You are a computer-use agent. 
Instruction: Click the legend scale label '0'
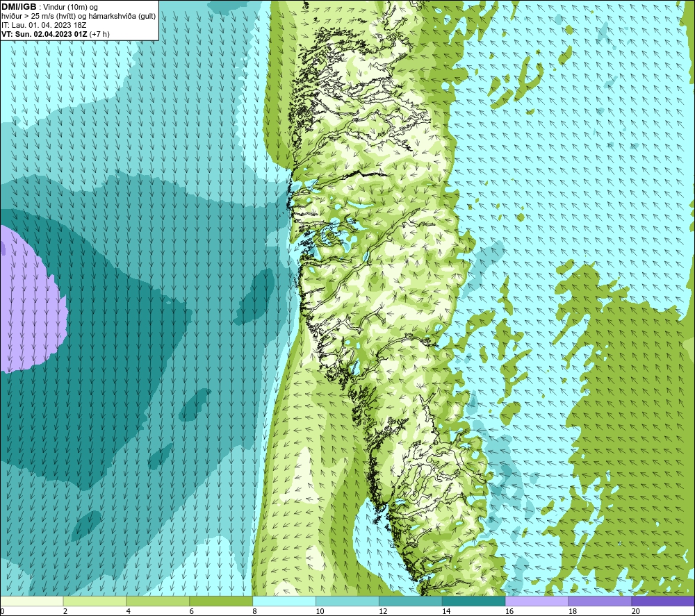pyautogui.click(x=2, y=612)
